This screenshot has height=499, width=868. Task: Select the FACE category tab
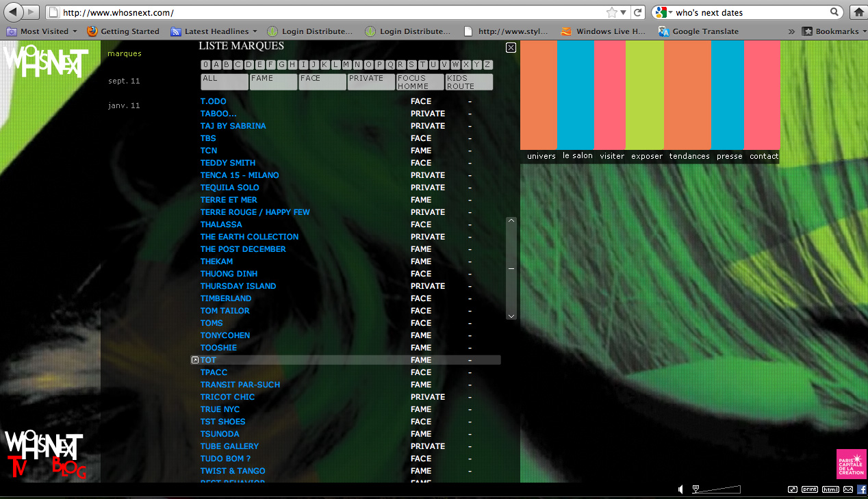[323, 82]
